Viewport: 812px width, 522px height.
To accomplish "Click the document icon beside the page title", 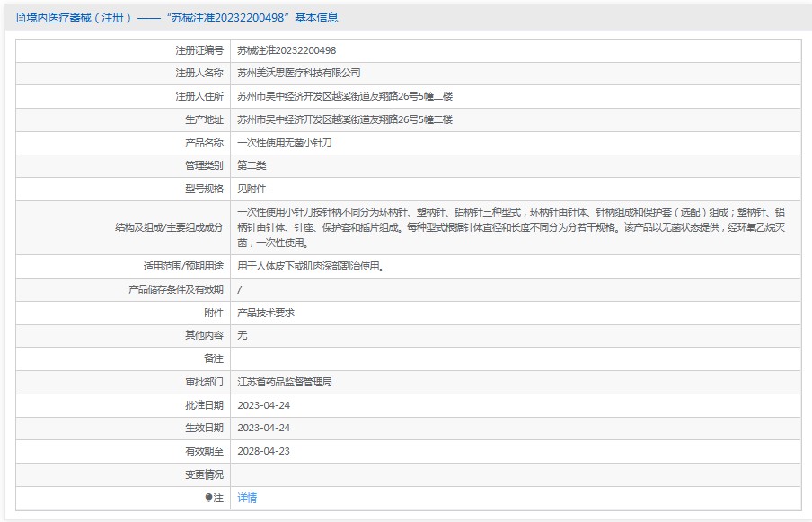I will pos(21,18).
